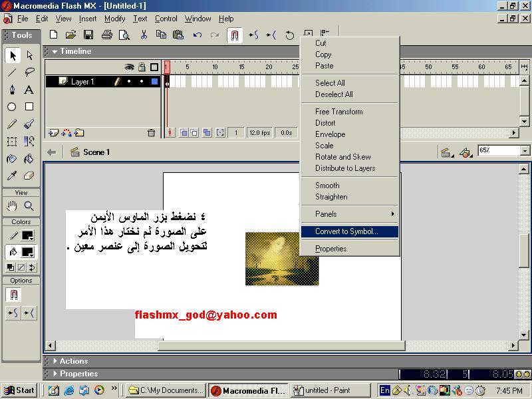Expand the Properties panel

[x=55, y=374]
